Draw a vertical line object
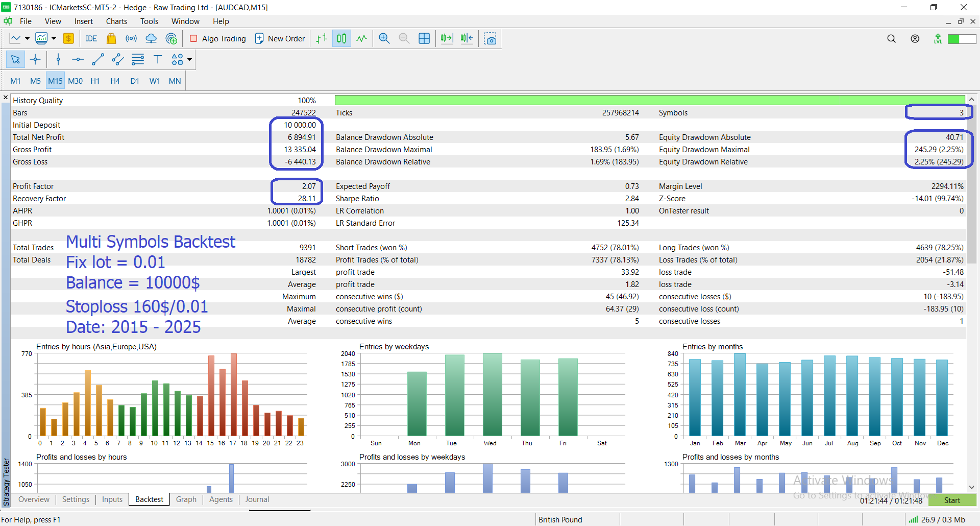Viewport: 980px width, 526px height. coord(58,60)
